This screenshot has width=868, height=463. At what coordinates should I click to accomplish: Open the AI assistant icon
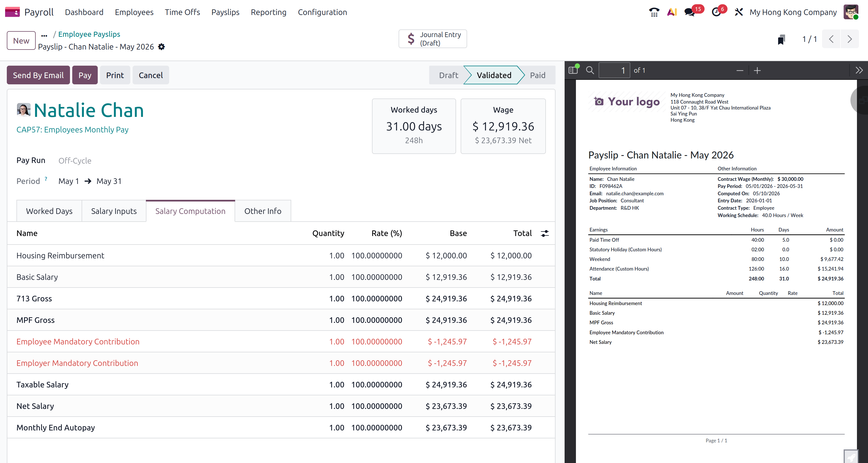672,12
